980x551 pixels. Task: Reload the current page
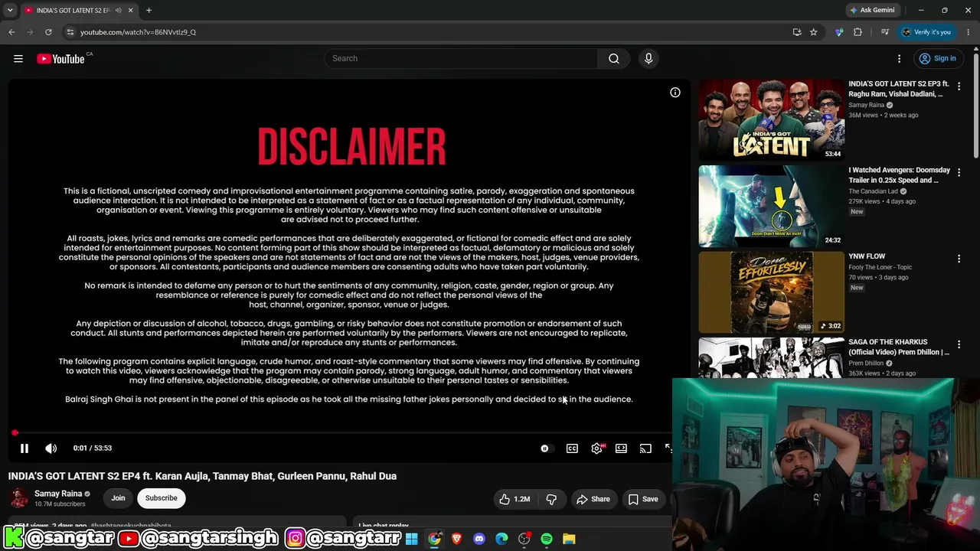pos(48,32)
